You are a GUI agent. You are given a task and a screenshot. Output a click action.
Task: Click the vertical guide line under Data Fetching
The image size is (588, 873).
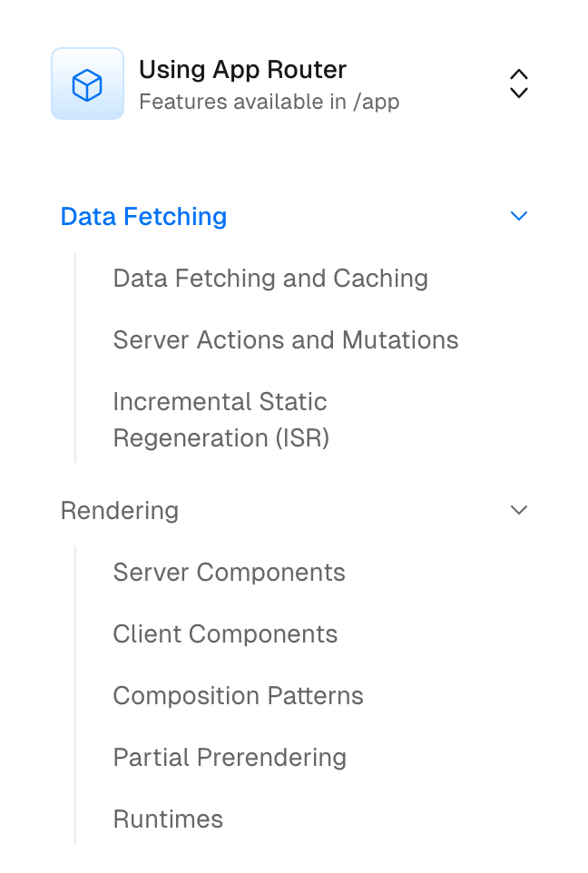click(x=75, y=358)
